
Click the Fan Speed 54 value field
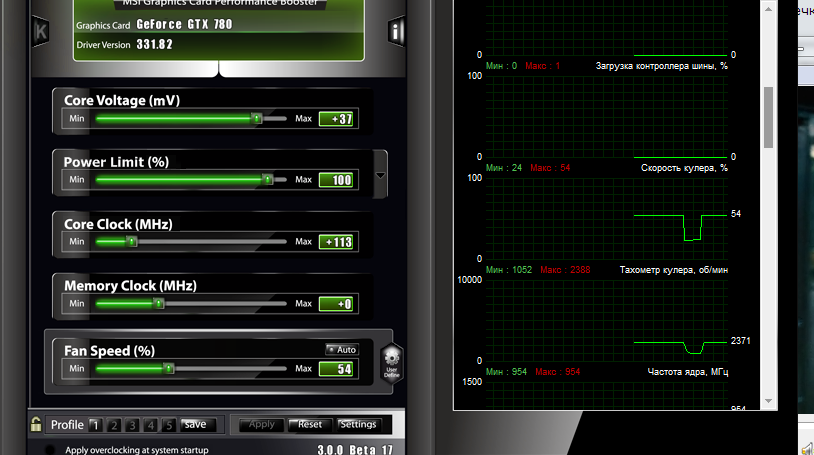(337, 369)
